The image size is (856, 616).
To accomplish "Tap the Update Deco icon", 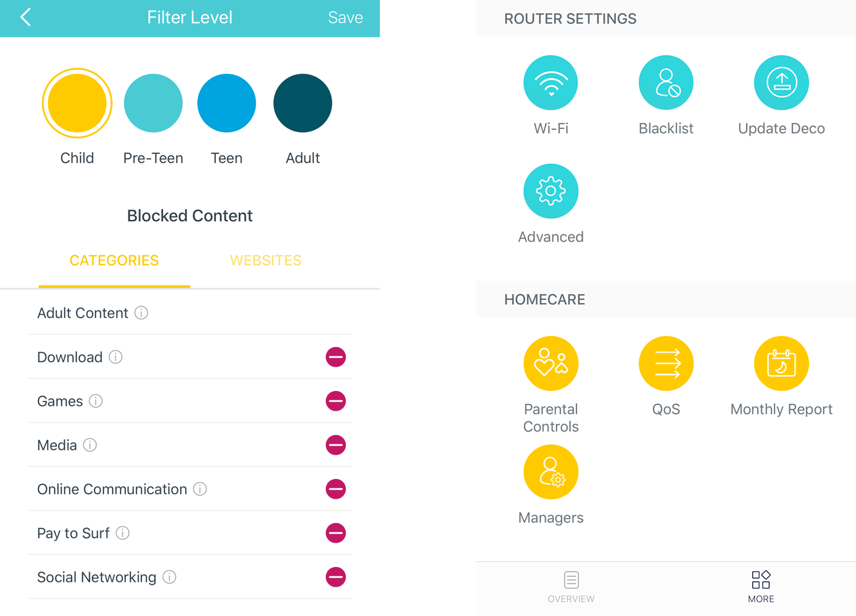I will pos(781,83).
